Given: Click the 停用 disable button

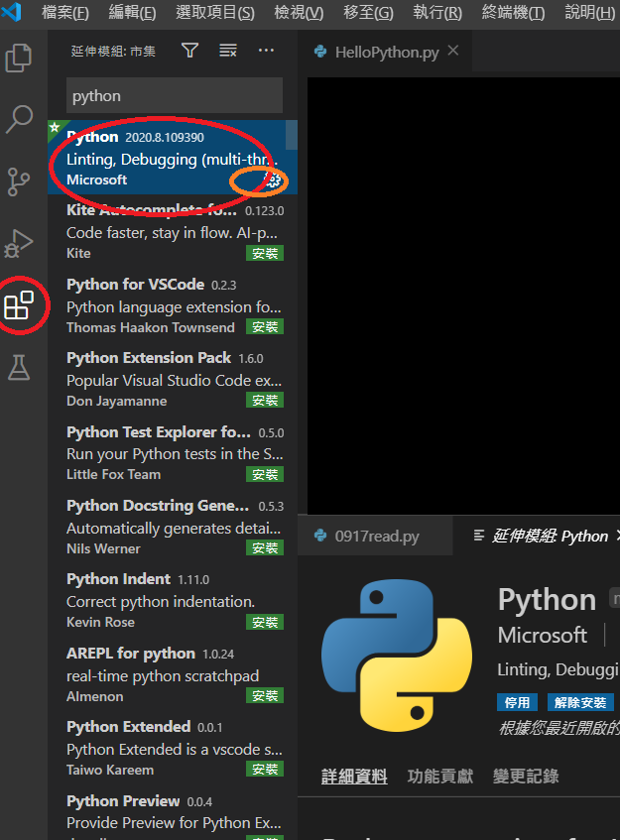Looking at the screenshot, I should pos(517,702).
